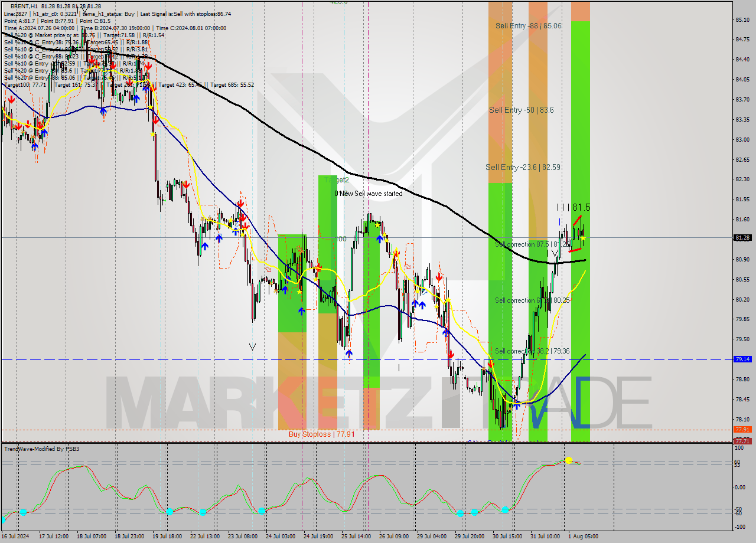Viewport: 756px width, 543px height.
Task: Click the 78.45 price scale value
Action: point(742,400)
